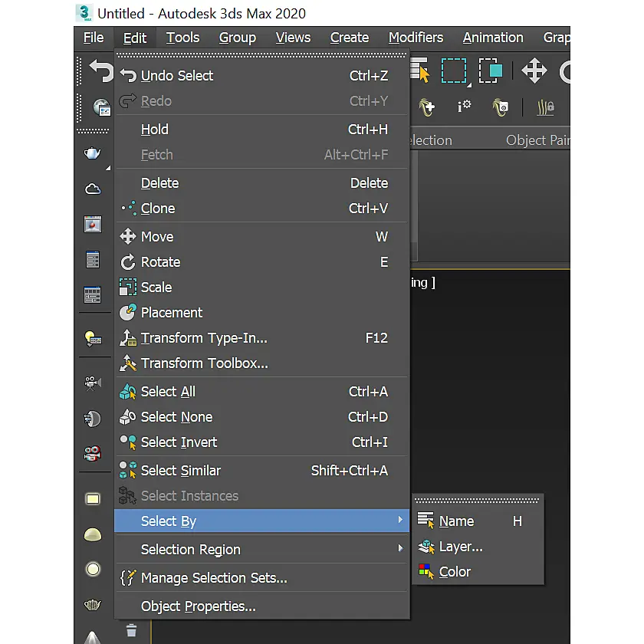
Task: Expand the Selection Region submenu
Action: click(x=262, y=550)
